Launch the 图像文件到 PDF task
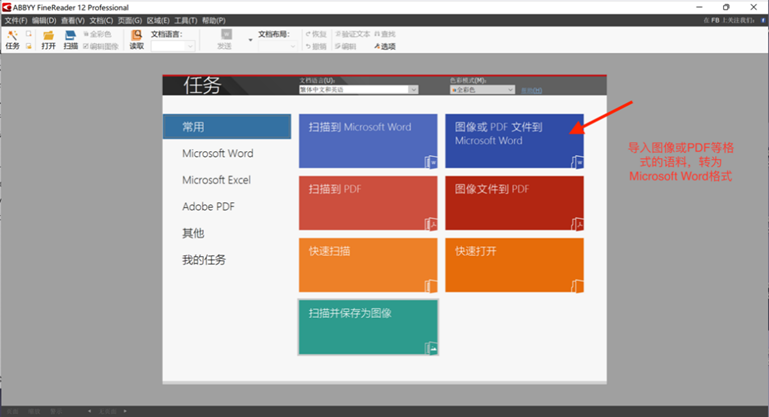 (514, 203)
